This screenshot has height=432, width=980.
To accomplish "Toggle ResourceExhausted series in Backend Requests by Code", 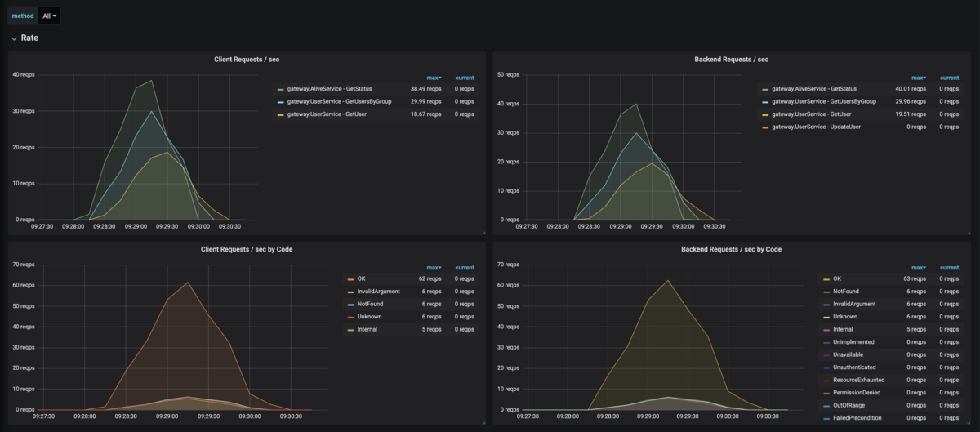I will [858, 380].
